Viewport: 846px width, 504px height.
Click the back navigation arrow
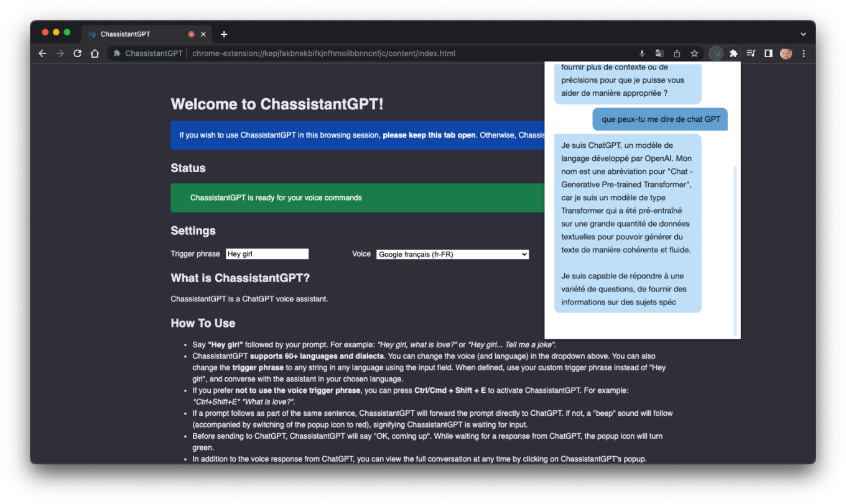(42, 53)
